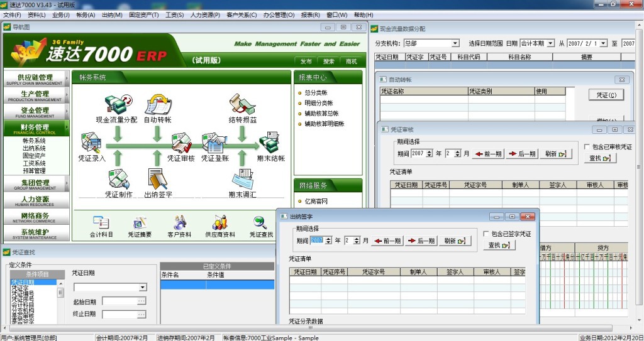Open 凭证查找 magnifier shortcut icon
The height and width of the screenshot is (341, 644).
point(260,223)
